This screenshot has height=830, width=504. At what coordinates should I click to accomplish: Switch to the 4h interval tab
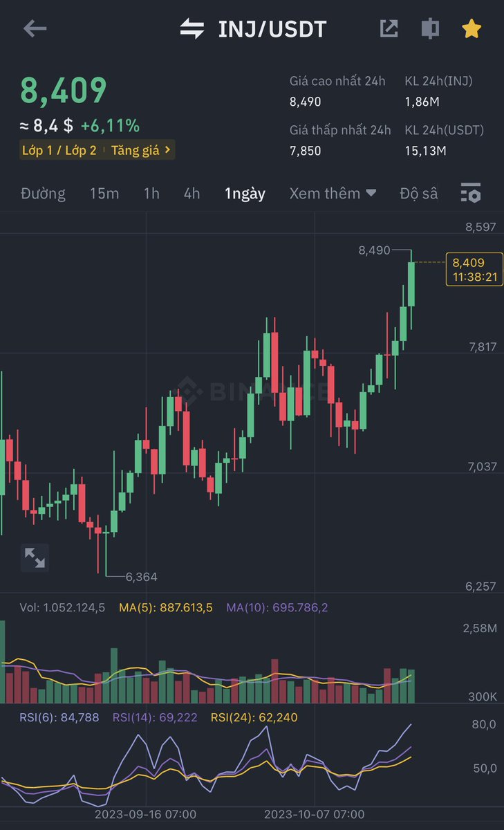[192, 193]
